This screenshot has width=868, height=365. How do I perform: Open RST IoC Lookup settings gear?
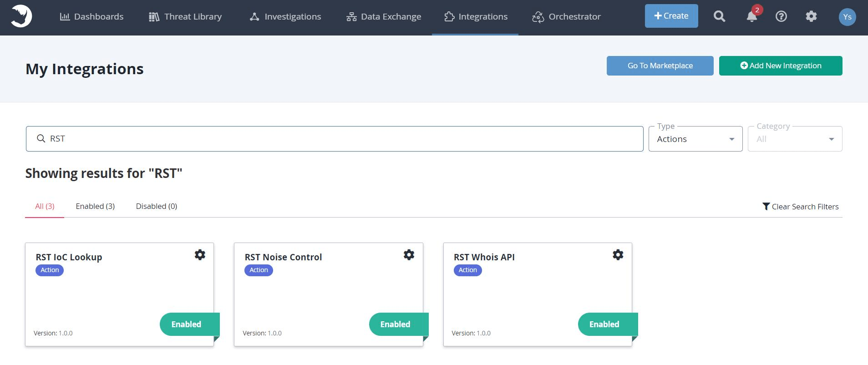tap(200, 254)
